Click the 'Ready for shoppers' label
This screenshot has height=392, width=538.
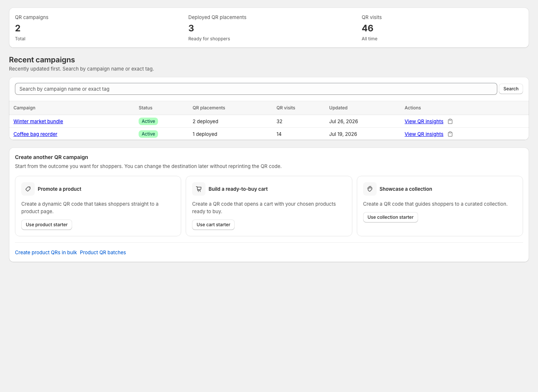click(209, 39)
